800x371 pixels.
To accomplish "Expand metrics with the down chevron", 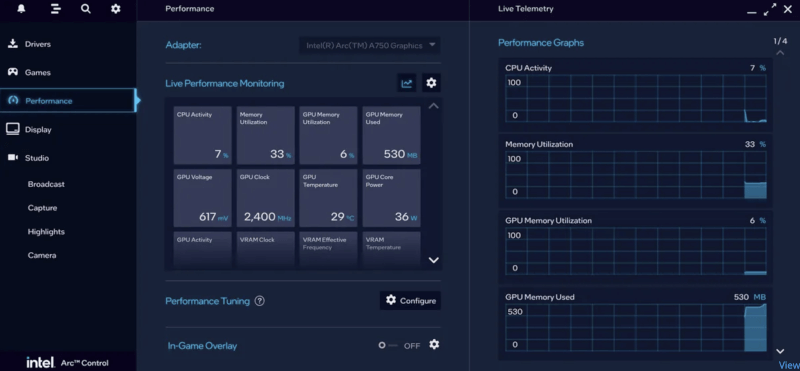I will pyautogui.click(x=434, y=260).
